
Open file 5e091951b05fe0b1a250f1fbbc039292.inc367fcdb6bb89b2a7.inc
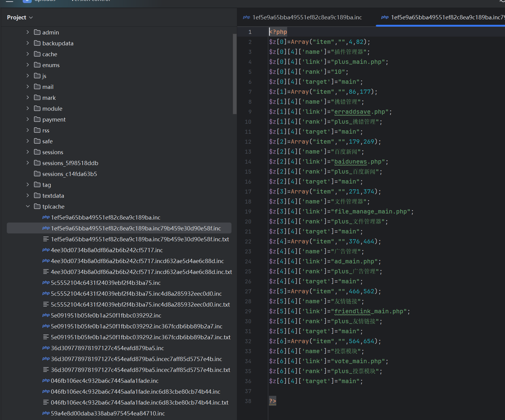(136, 326)
